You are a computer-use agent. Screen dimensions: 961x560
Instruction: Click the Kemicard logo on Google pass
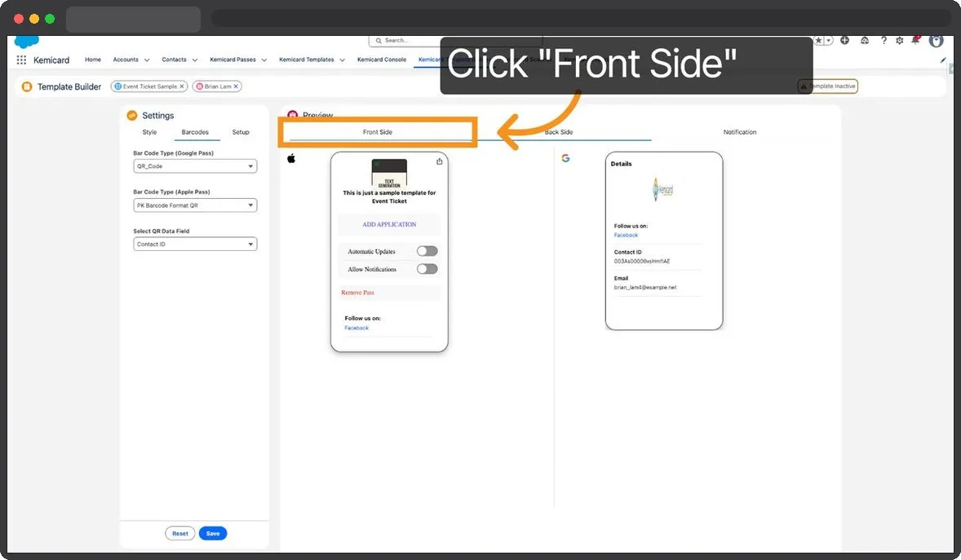click(x=662, y=189)
